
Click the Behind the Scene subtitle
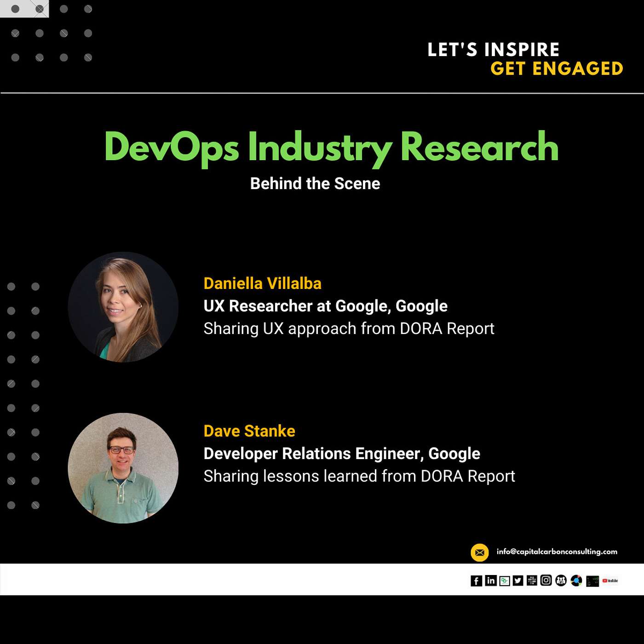(315, 184)
